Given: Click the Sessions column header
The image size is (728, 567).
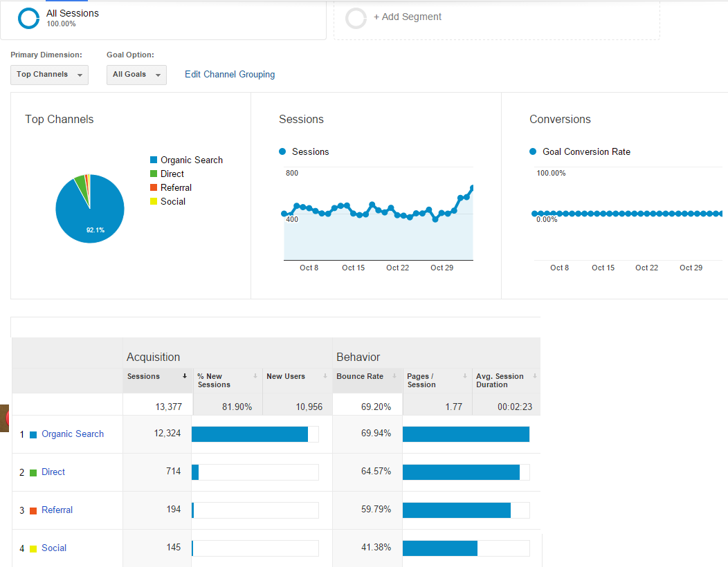Looking at the screenshot, I should click(x=158, y=380).
